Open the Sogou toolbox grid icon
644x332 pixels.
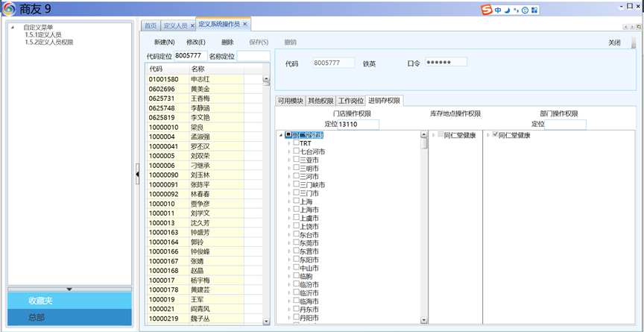click(x=534, y=10)
